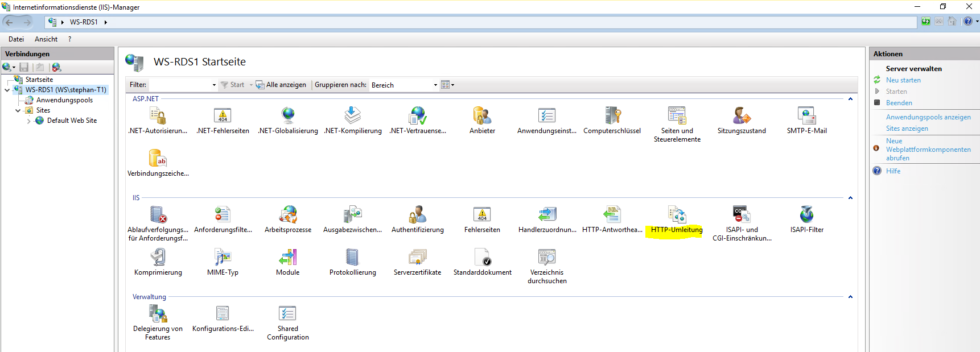Open Seiten und Steuerelemente

point(677,125)
